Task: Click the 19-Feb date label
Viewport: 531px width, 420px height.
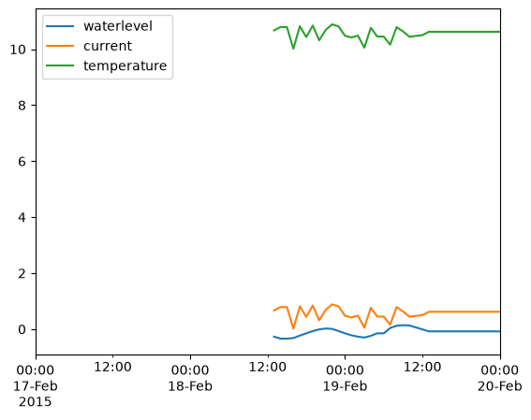Action: pos(345,385)
